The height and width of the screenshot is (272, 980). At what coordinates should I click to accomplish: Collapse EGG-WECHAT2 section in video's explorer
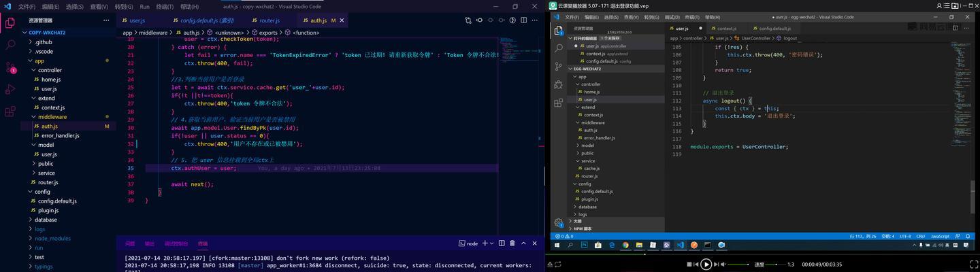point(616,69)
